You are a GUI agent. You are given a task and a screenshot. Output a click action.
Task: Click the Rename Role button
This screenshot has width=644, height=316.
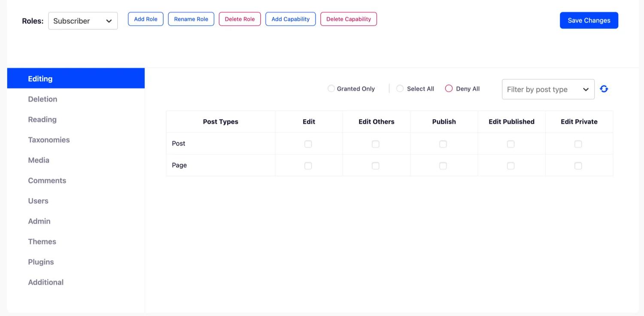tap(191, 19)
